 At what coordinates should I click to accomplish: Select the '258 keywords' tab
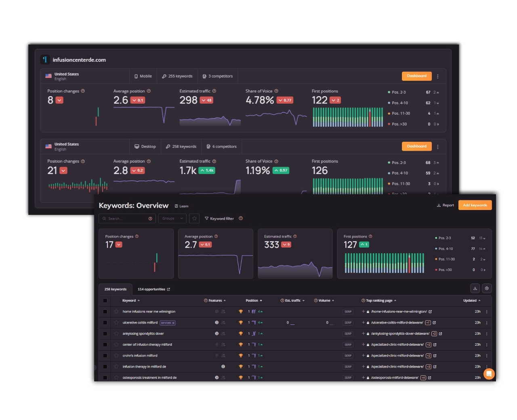(x=115, y=289)
